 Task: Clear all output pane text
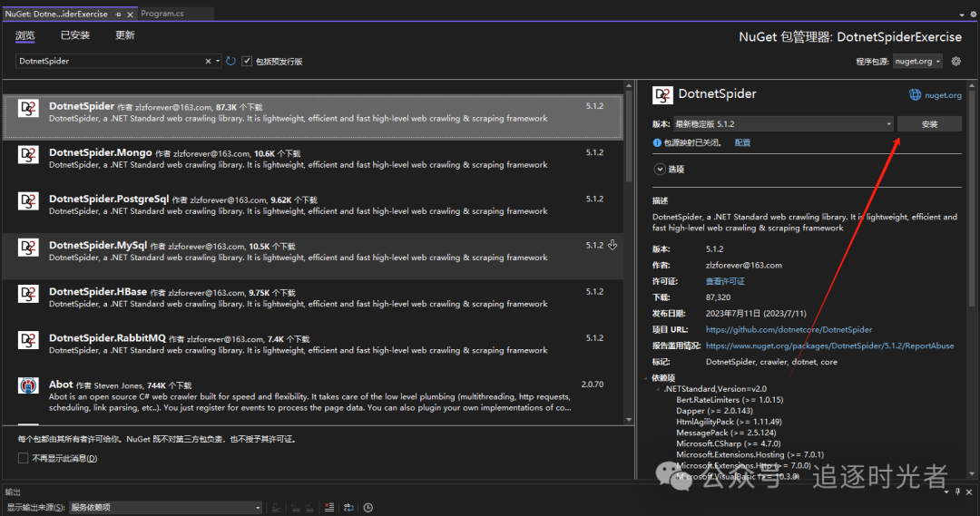pyautogui.click(x=328, y=507)
